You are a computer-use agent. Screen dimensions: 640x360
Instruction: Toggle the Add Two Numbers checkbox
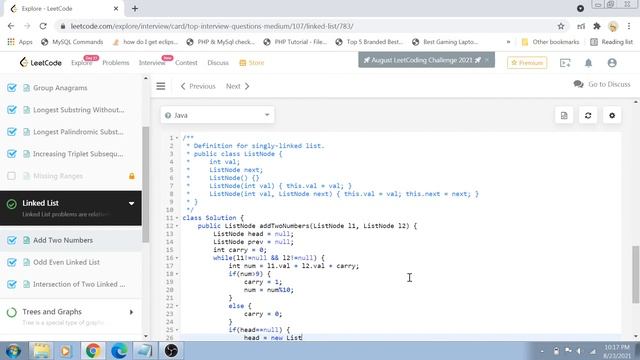click(x=12, y=240)
